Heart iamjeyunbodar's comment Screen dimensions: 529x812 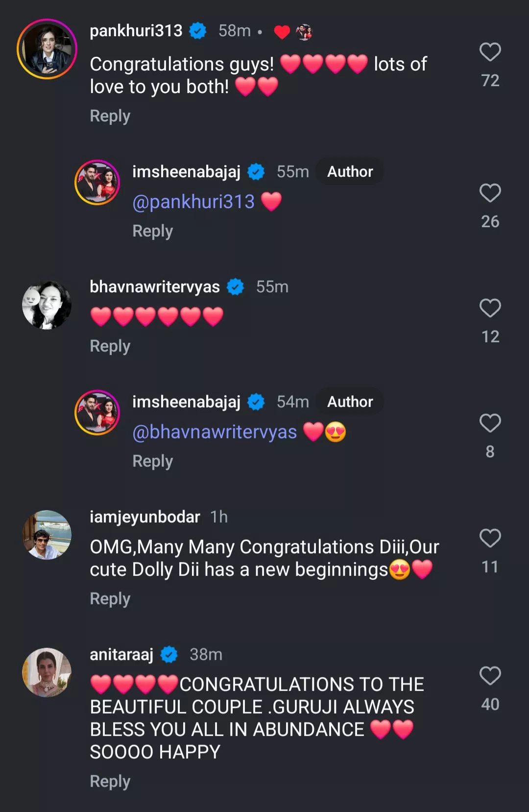490,539
